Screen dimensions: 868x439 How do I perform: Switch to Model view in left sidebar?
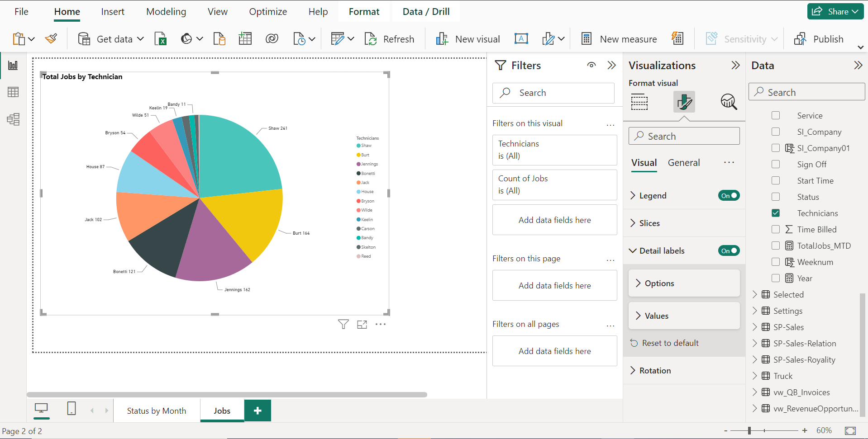click(13, 119)
